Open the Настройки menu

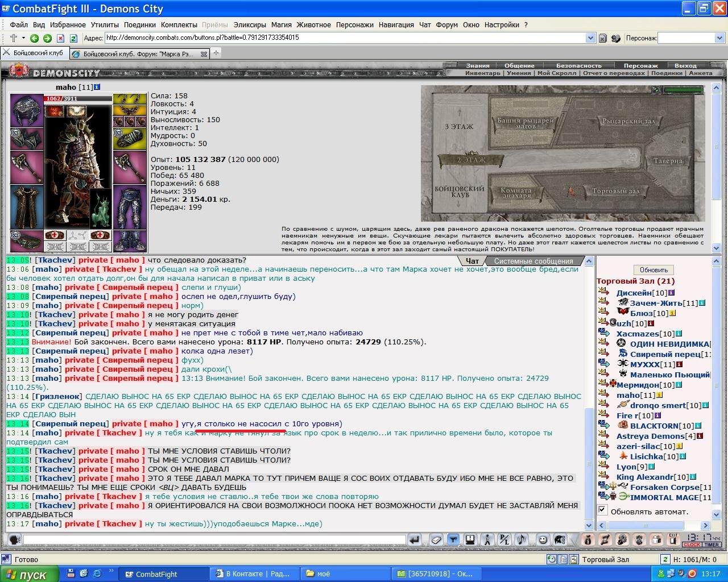tap(502, 24)
